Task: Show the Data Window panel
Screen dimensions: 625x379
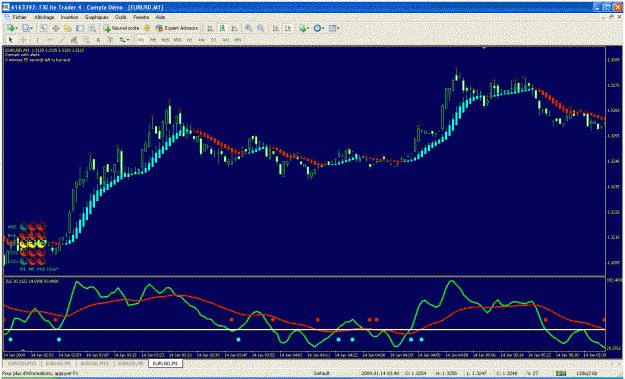Action: 55,28
